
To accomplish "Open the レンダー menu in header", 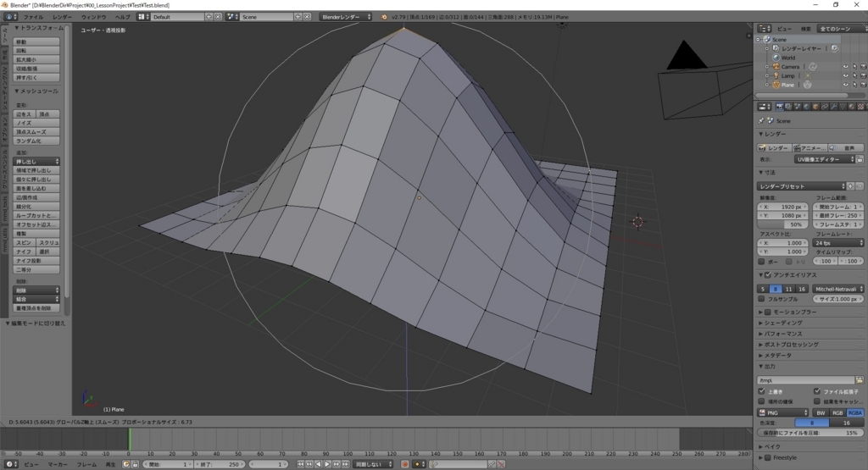I will [63, 17].
